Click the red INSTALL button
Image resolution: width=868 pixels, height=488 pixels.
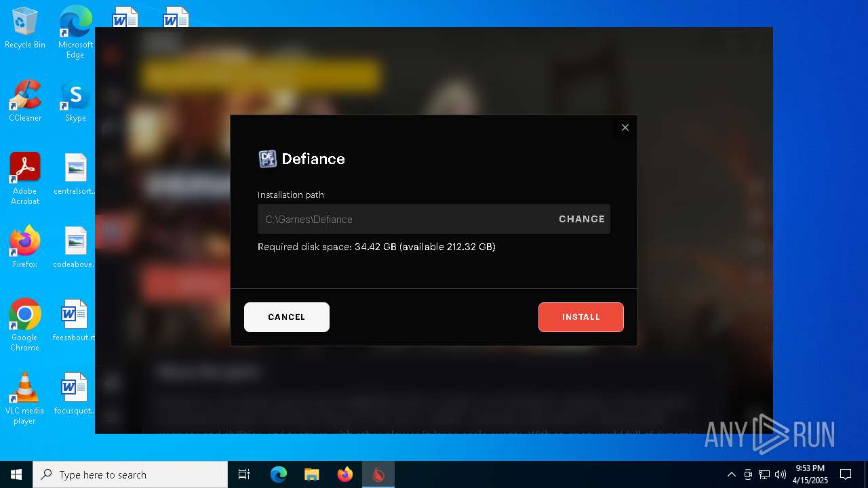pos(581,317)
